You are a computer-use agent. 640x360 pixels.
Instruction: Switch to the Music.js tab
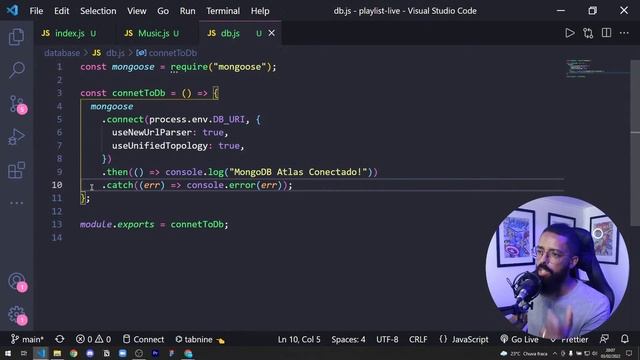click(x=153, y=33)
